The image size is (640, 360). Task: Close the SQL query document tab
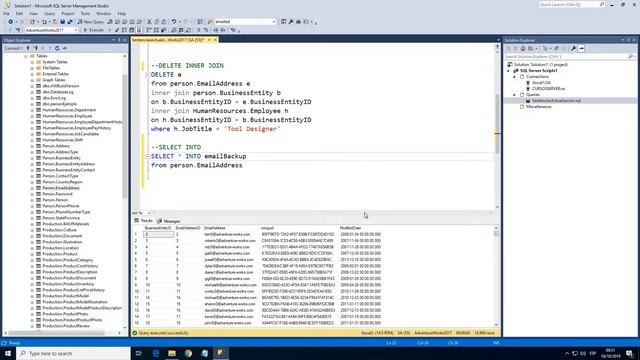tap(215, 40)
